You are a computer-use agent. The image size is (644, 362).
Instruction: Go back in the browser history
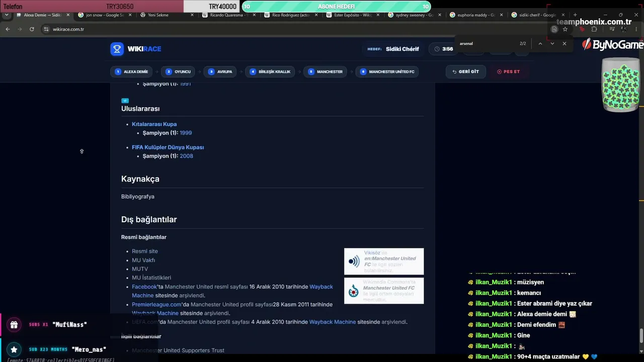click(x=8, y=29)
